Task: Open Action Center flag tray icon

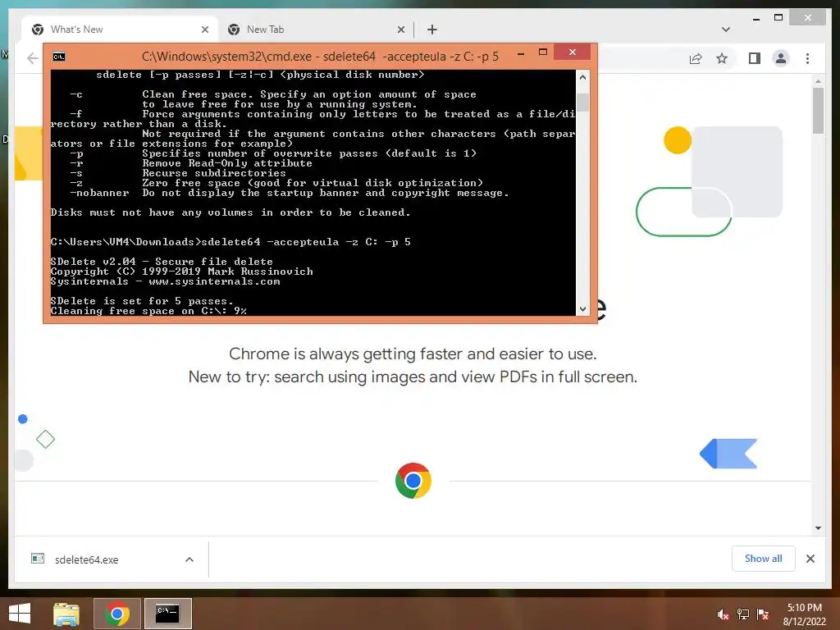Action: [763, 614]
